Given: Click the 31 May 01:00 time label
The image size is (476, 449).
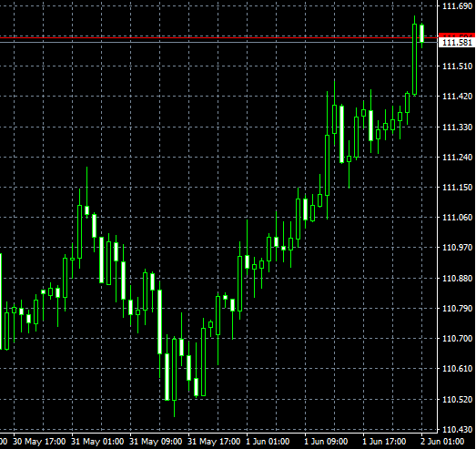Looking at the screenshot, I should click(x=97, y=442).
